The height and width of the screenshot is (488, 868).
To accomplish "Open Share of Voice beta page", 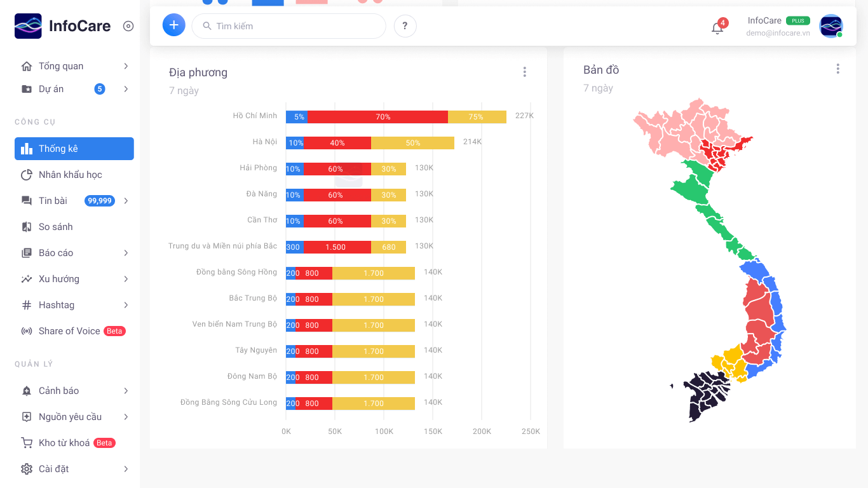I will tap(69, 331).
